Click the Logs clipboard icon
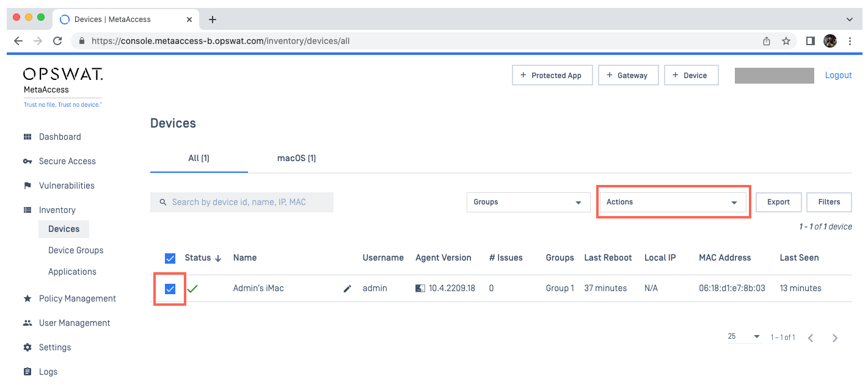 (27, 372)
